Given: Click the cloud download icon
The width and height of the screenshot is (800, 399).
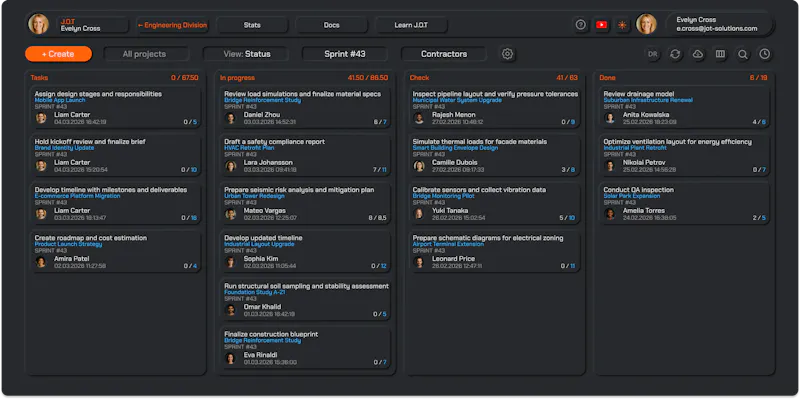Looking at the screenshot, I should tap(697, 54).
